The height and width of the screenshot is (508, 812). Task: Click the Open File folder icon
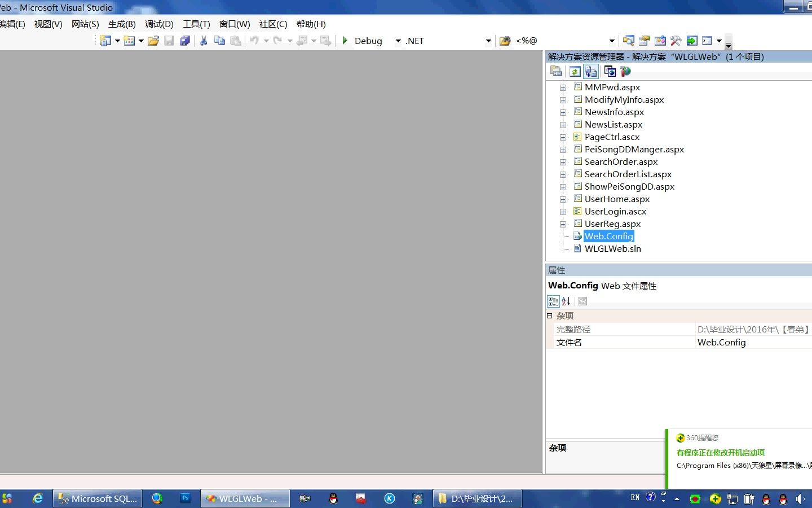[x=153, y=40]
